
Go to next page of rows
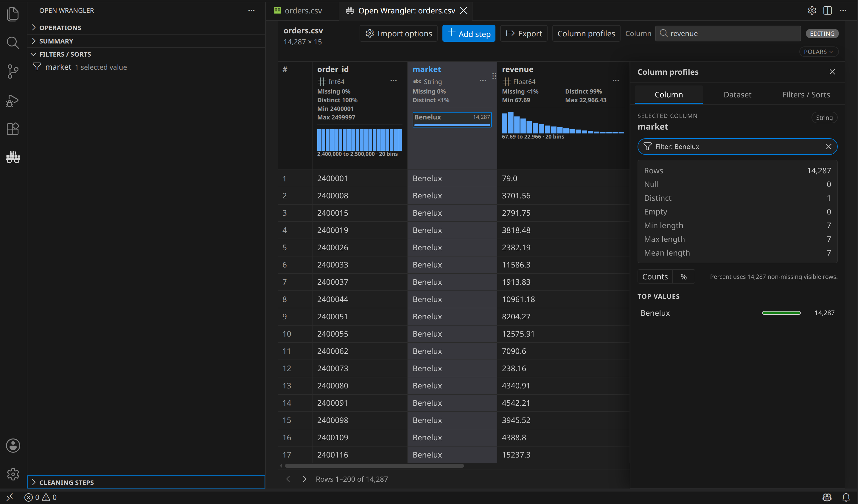pyautogui.click(x=305, y=479)
